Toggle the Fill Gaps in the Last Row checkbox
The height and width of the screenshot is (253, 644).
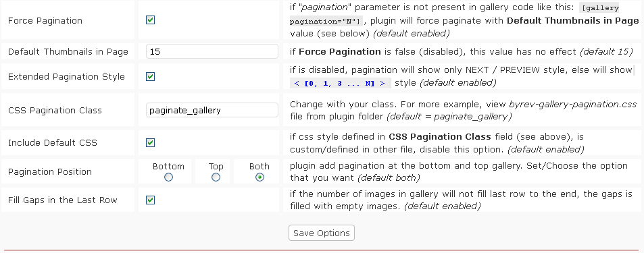point(150,200)
